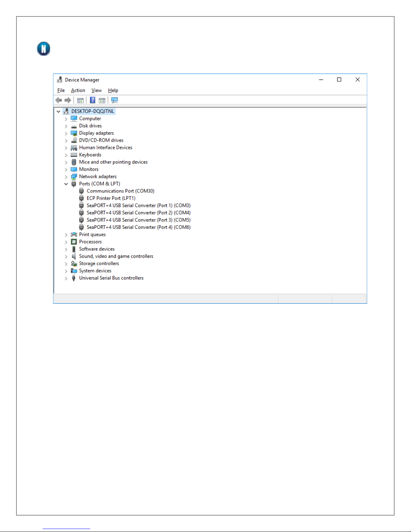Image resolution: width=411 pixels, height=532 pixels.
Task: Click the Sound, video speaker icon
Action: [x=74, y=256]
